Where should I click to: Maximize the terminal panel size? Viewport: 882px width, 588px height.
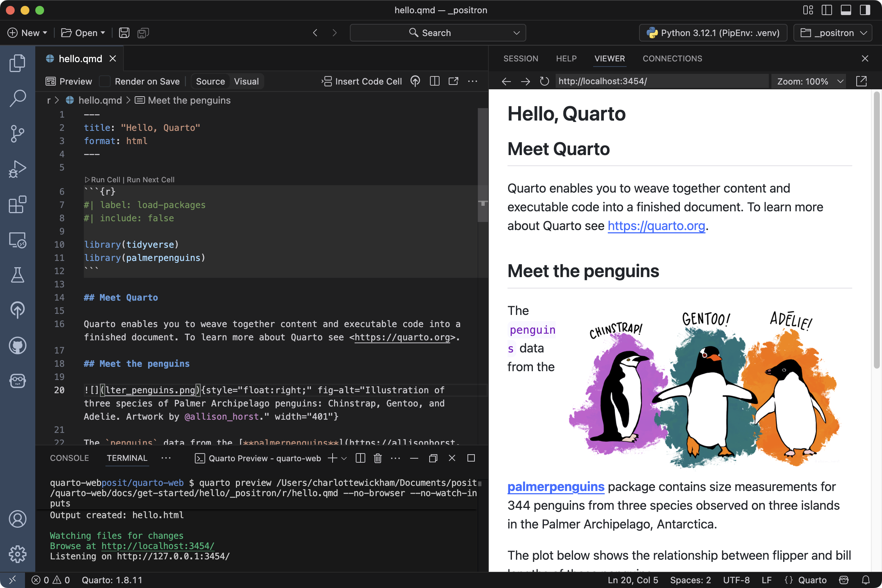[471, 458]
